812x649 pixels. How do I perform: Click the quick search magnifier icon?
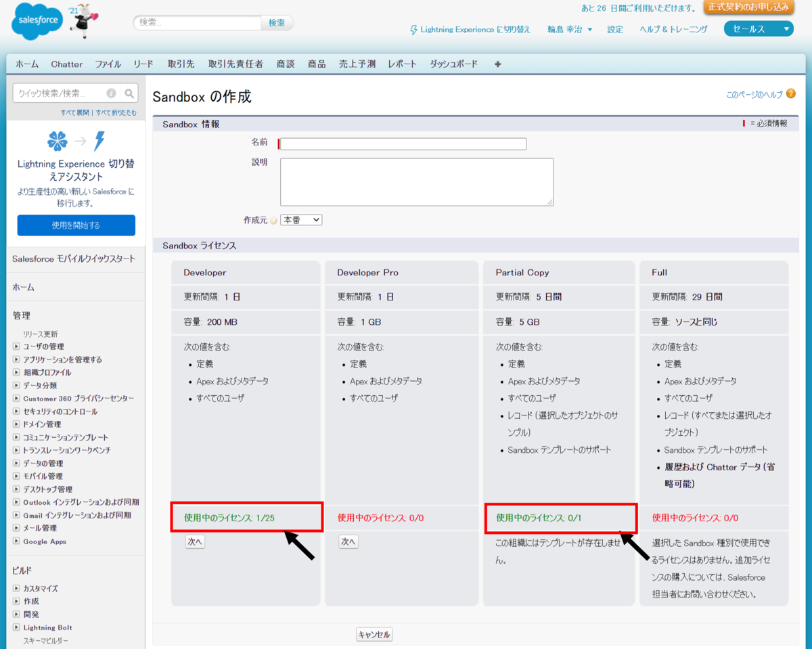(x=130, y=93)
